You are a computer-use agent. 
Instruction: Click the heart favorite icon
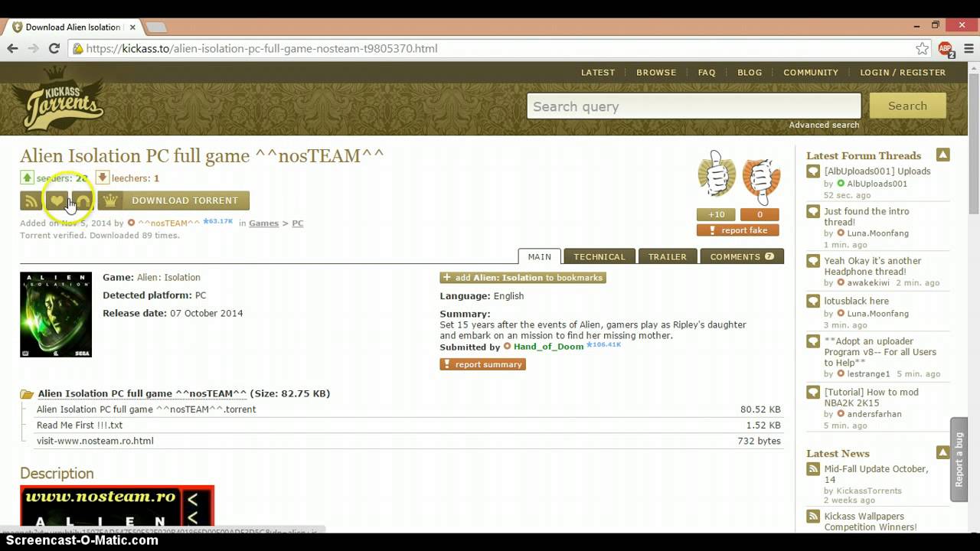tap(57, 201)
